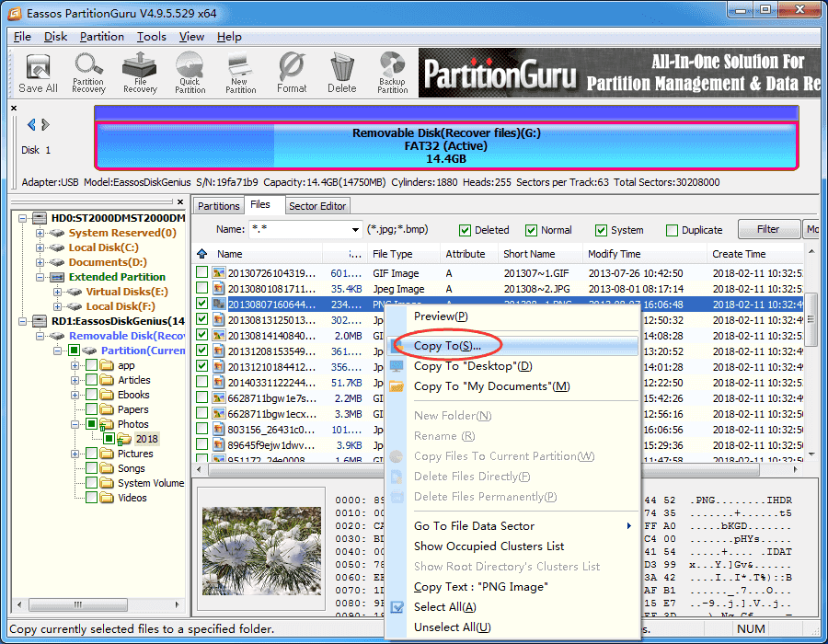This screenshot has height=644, width=828.
Task: Go to next disk arrow
Action: 45,124
